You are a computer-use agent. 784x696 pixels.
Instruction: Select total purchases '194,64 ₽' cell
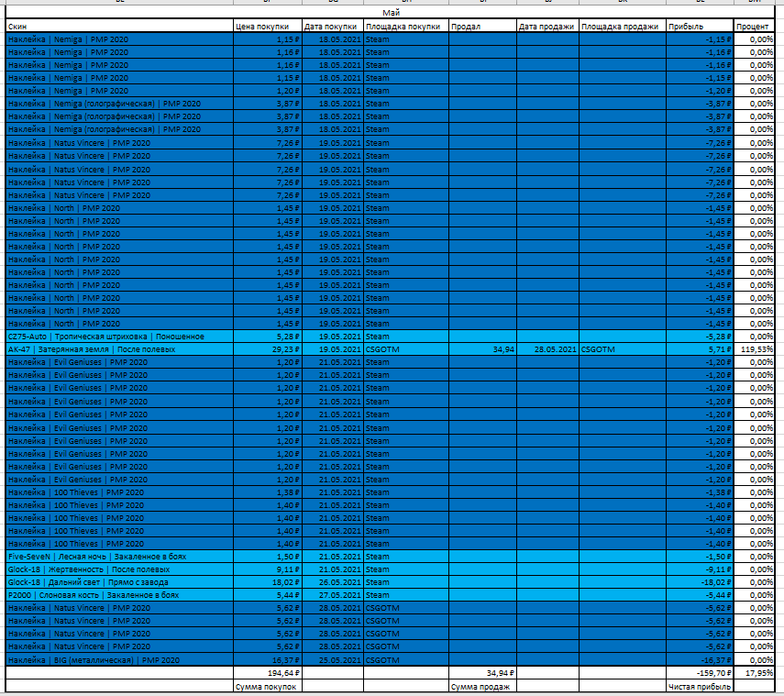click(x=268, y=673)
